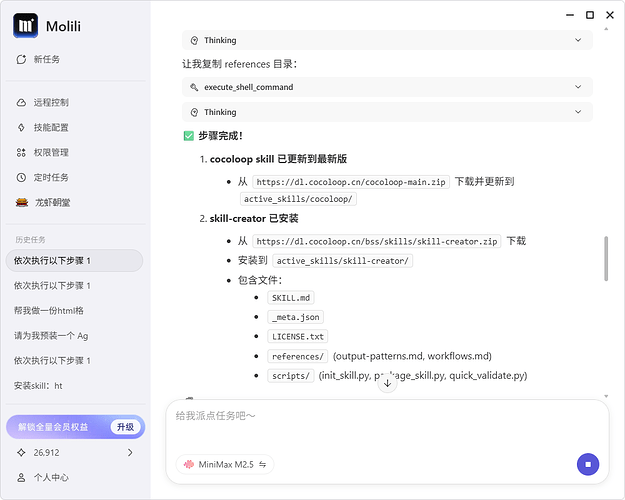Screen dimensions: 625x500
Task: Open the credits details arrow next to 26,912
Action: point(130,453)
